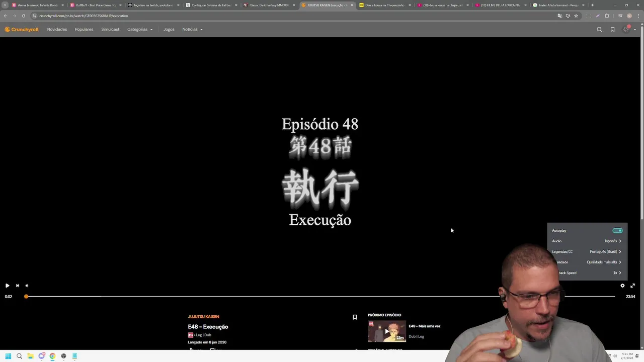The image size is (644, 362).
Task: Go back in browser history
Action: point(6,16)
